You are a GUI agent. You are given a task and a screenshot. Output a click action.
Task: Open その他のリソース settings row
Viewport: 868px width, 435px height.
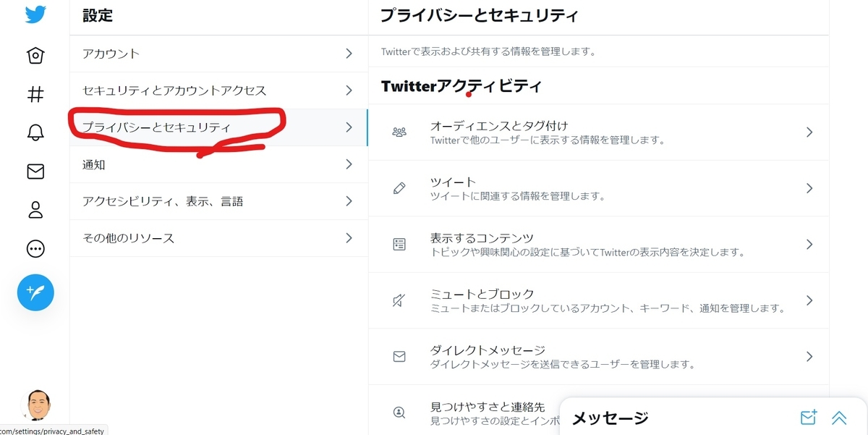(218, 238)
